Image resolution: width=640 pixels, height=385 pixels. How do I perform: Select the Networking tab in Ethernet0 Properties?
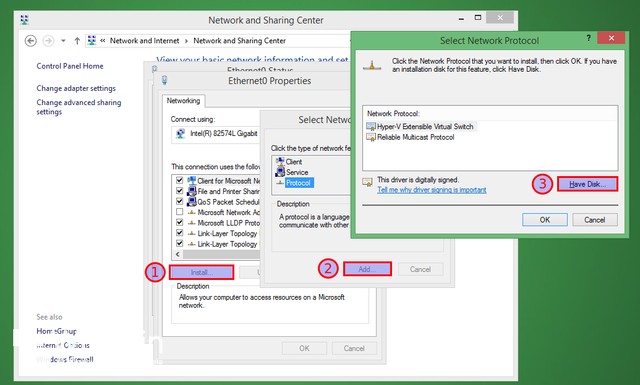(183, 101)
